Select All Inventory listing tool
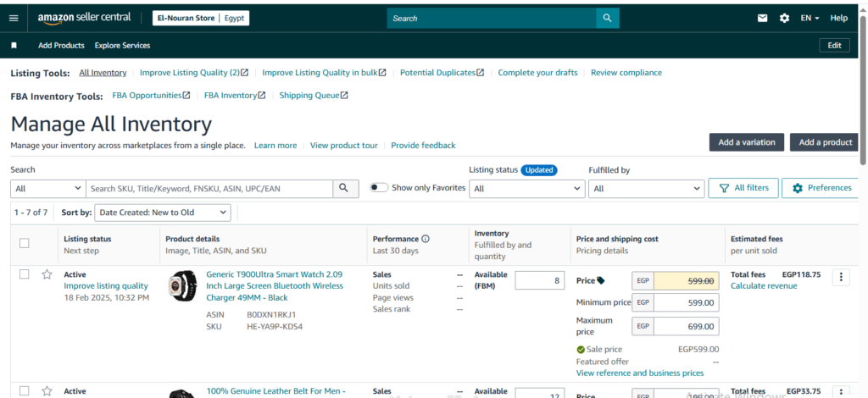Screen dimensions: 868x398 (x=103, y=73)
